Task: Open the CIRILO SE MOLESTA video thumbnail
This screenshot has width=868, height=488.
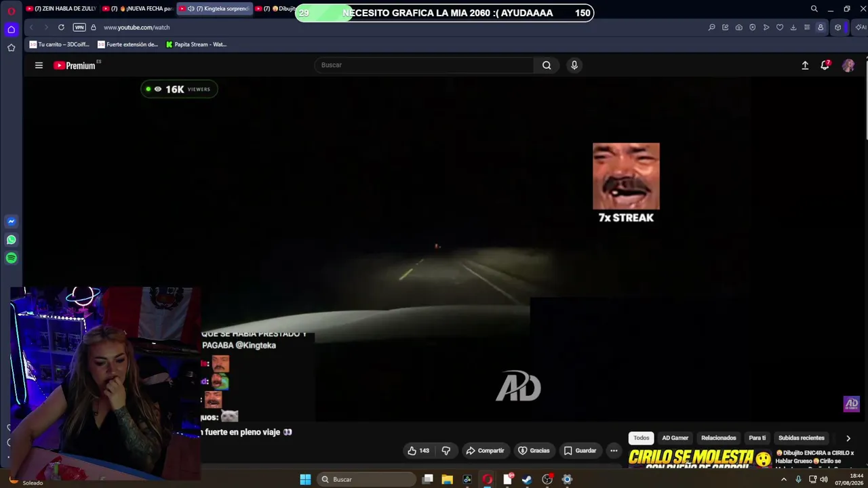Action: click(699, 459)
